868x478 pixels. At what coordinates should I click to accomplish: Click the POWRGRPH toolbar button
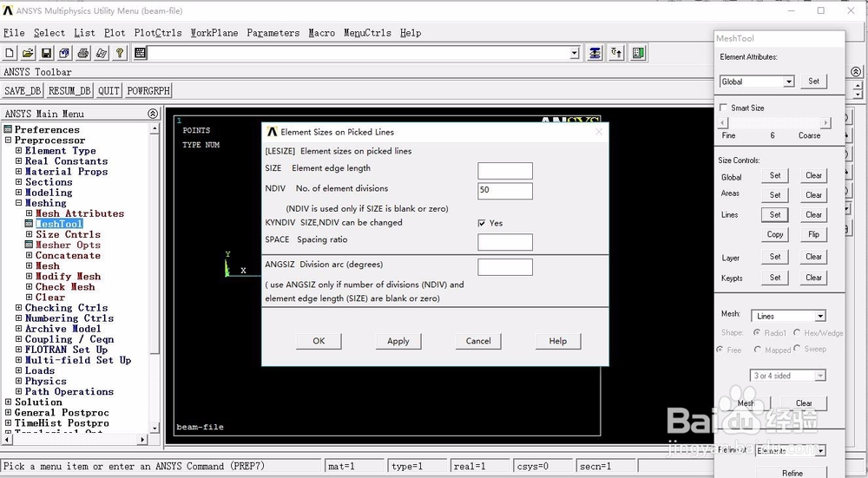148,91
